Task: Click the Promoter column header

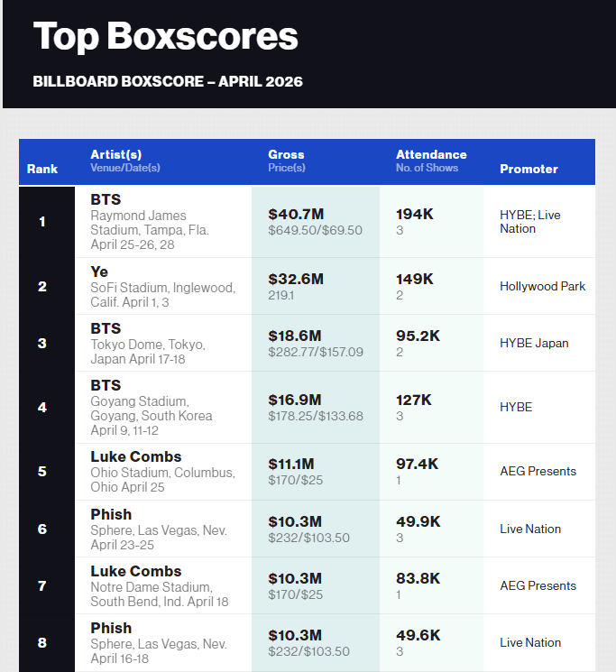Action: point(529,169)
